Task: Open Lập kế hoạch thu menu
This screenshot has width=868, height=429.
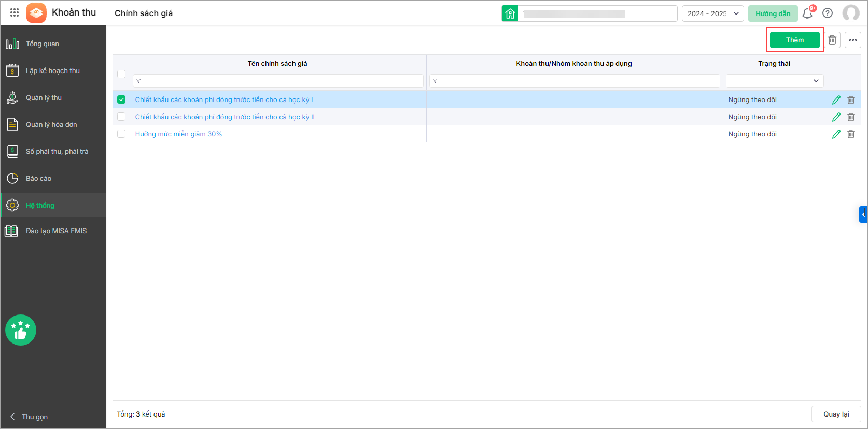Action: [53, 71]
